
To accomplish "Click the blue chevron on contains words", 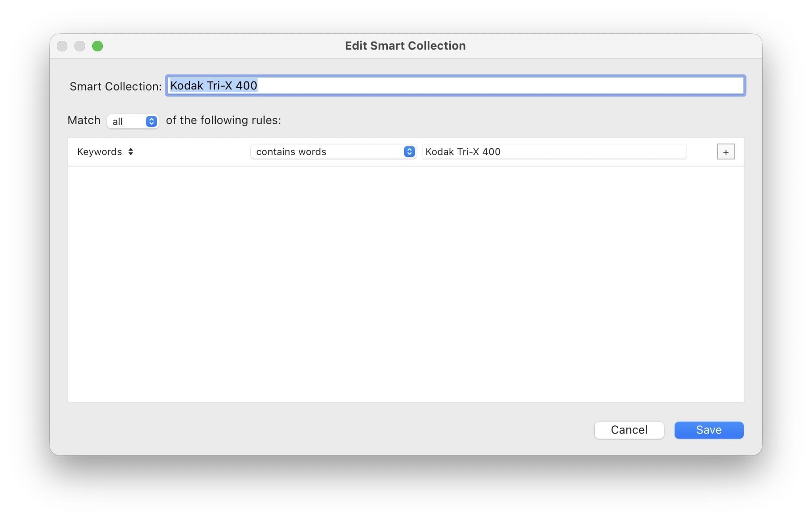I will pyautogui.click(x=409, y=152).
